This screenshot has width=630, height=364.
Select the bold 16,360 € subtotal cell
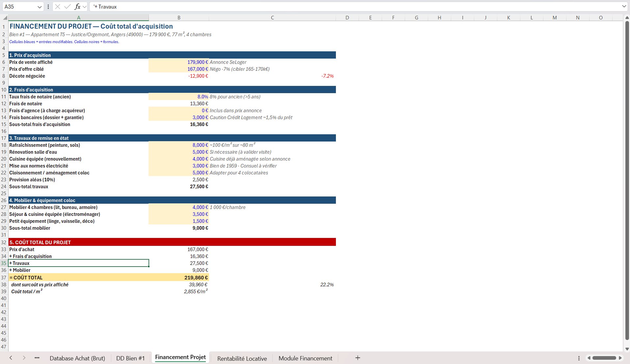(179, 124)
